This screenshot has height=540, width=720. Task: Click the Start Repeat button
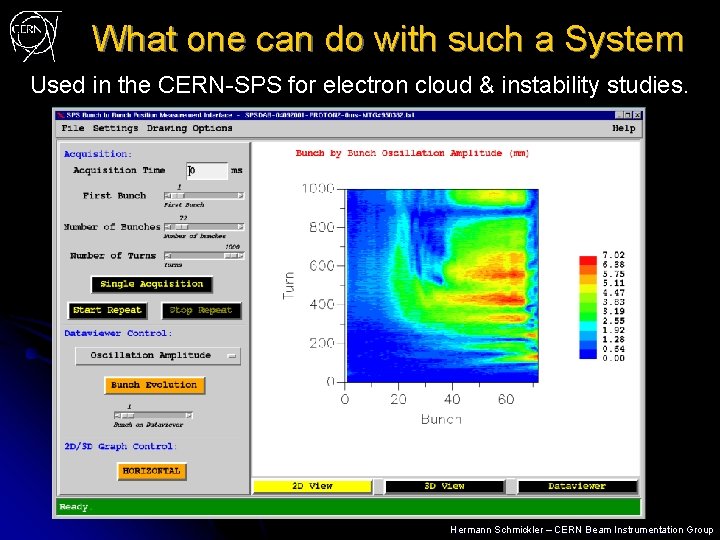click(107, 310)
